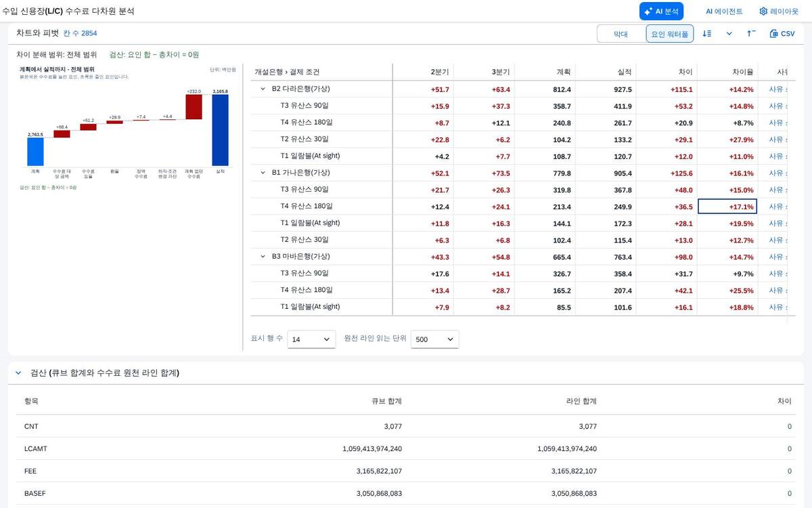Click the +25.5% 차이율 cell
This screenshot has width=812, height=508.
pos(741,291)
